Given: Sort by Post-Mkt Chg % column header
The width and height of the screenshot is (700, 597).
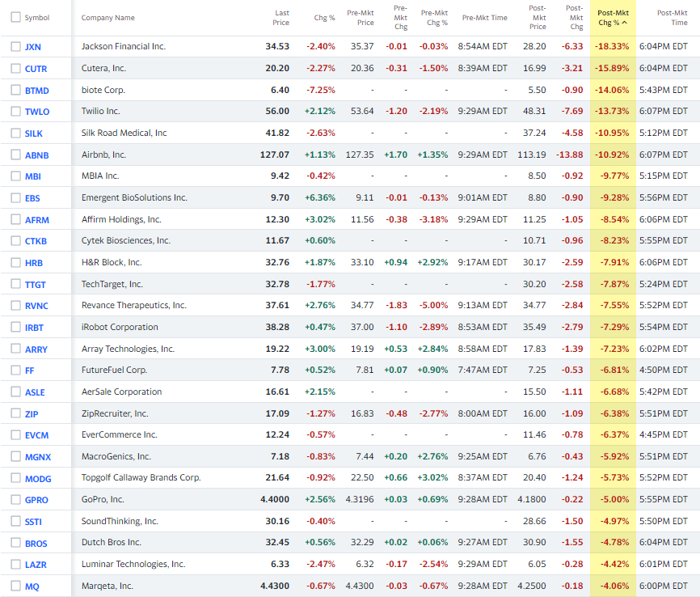Looking at the screenshot, I should pyautogui.click(x=613, y=18).
